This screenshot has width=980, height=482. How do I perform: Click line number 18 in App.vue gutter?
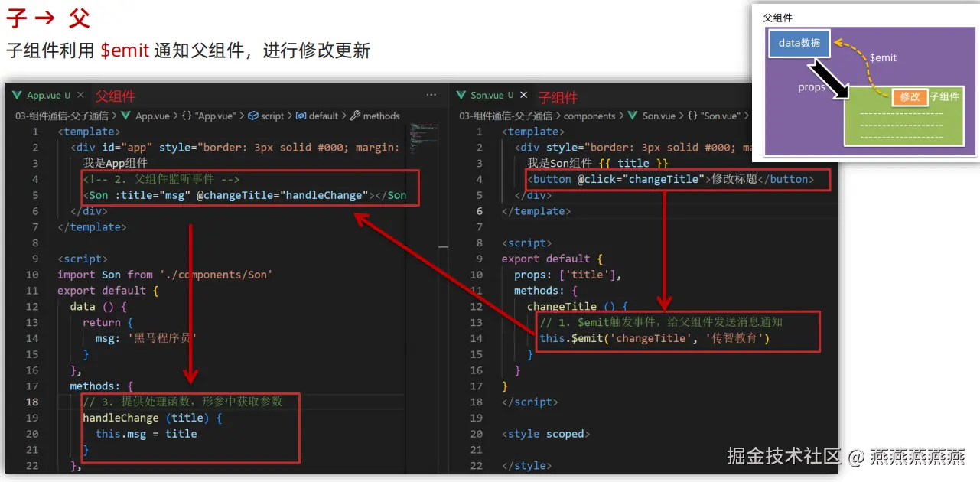pyautogui.click(x=31, y=402)
